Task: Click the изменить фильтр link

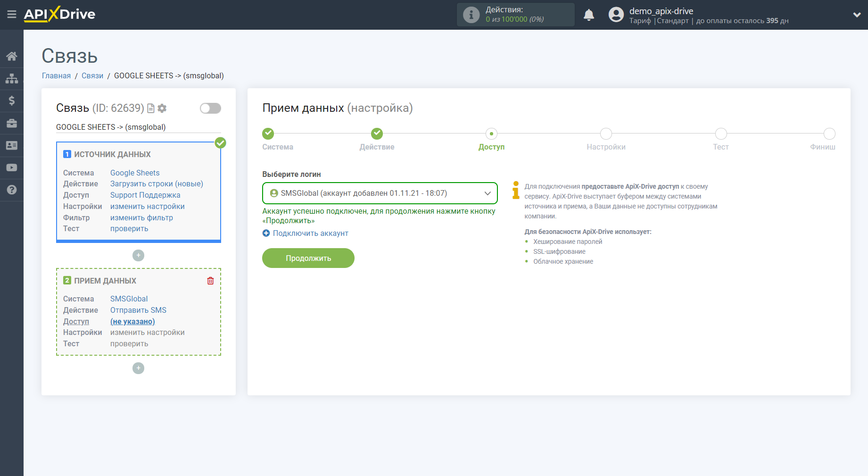Action: (141, 217)
